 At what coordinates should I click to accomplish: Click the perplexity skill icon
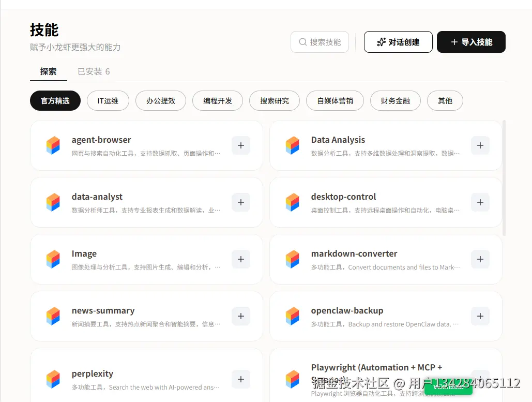click(53, 379)
